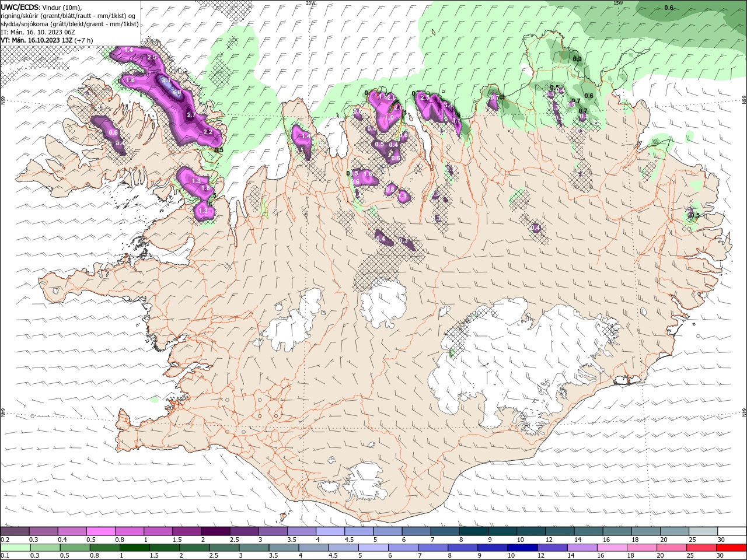Select the 4–4.5 slate-blue lower-row swatch
The image size is (747, 560).
click(313, 548)
